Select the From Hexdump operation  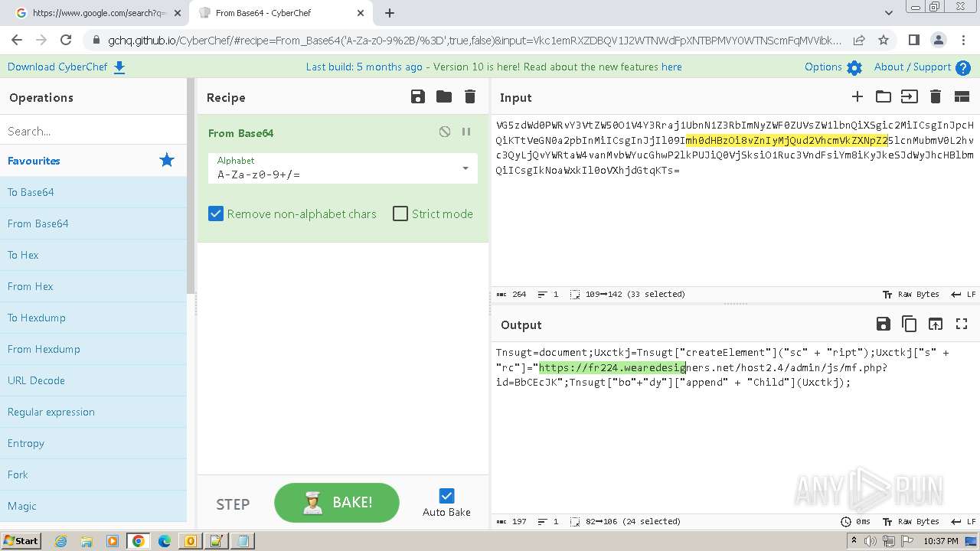pos(93,349)
